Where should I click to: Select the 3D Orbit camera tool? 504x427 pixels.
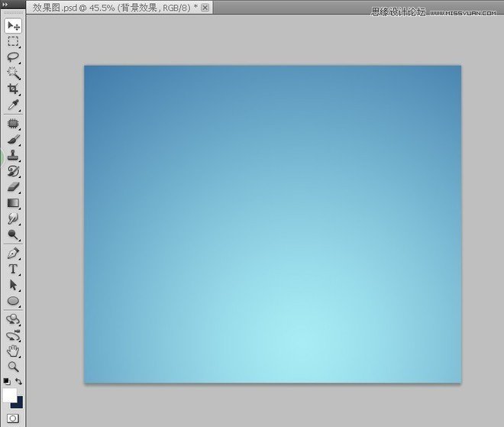(13, 335)
